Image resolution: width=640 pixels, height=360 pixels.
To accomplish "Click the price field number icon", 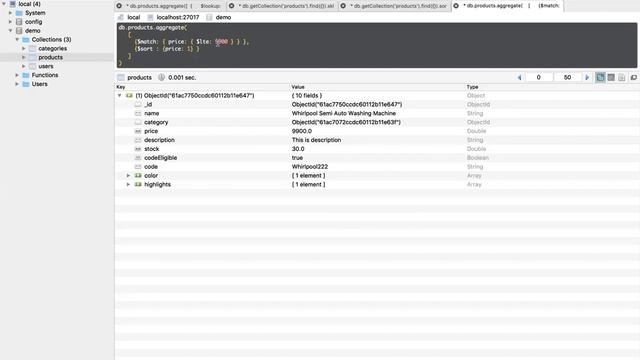I will pos(138,131).
